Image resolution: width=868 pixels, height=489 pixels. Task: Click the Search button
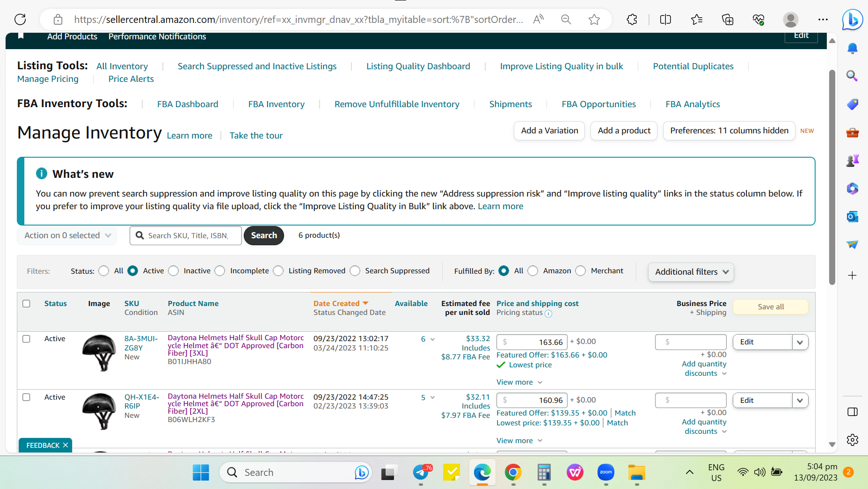pos(264,235)
